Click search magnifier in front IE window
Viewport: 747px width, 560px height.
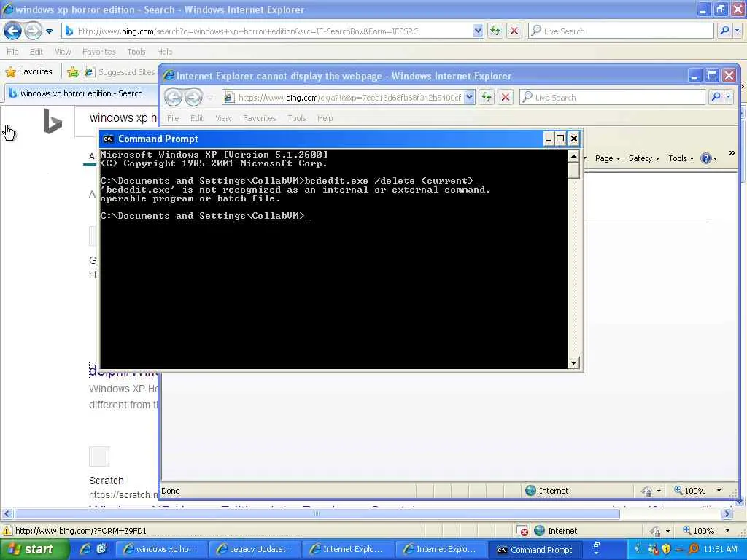coord(716,97)
